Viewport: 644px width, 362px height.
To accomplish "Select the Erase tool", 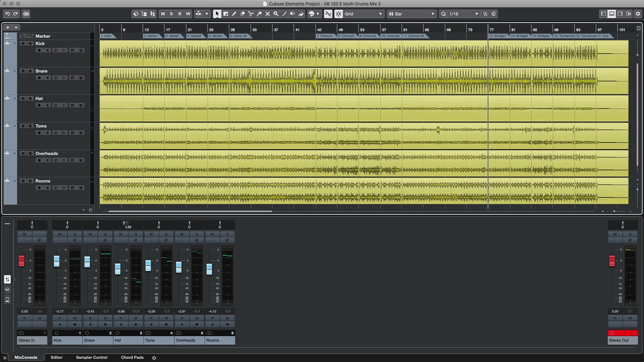I will [243, 14].
